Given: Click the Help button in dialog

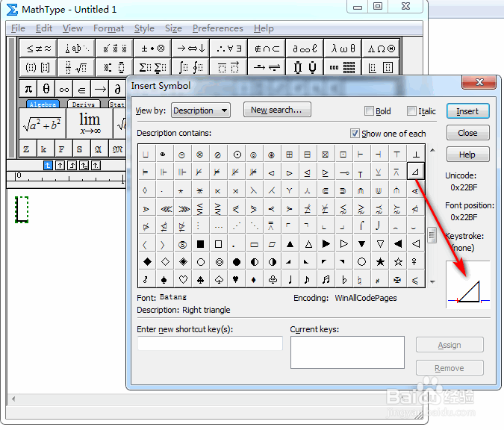Looking at the screenshot, I should (x=467, y=155).
